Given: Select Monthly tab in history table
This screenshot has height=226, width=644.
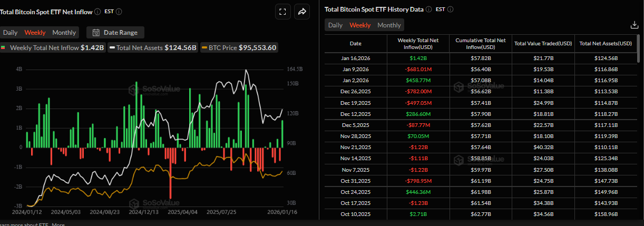Looking at the screenshot, I should [x=389, y=25].
